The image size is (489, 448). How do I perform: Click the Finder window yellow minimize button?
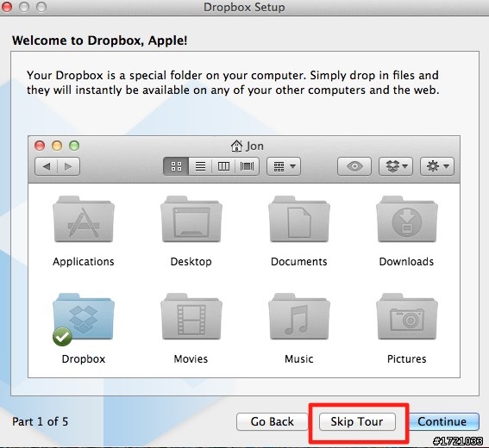point(57,146)
